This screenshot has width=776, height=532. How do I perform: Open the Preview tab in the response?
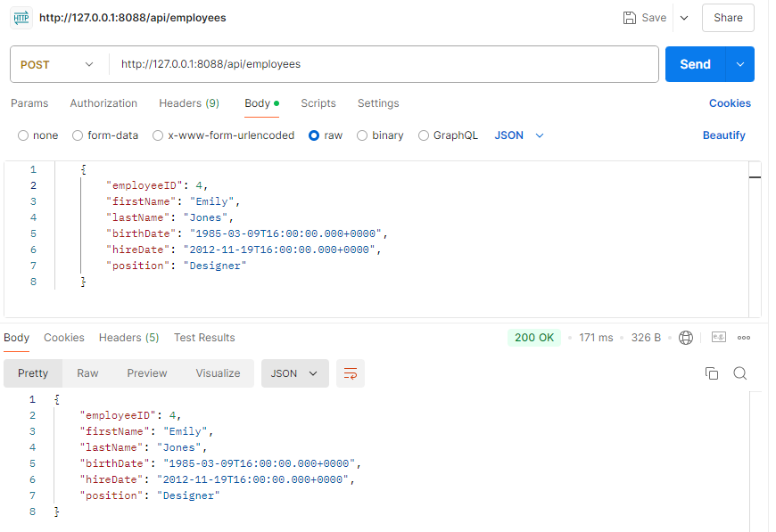[146, 373]
